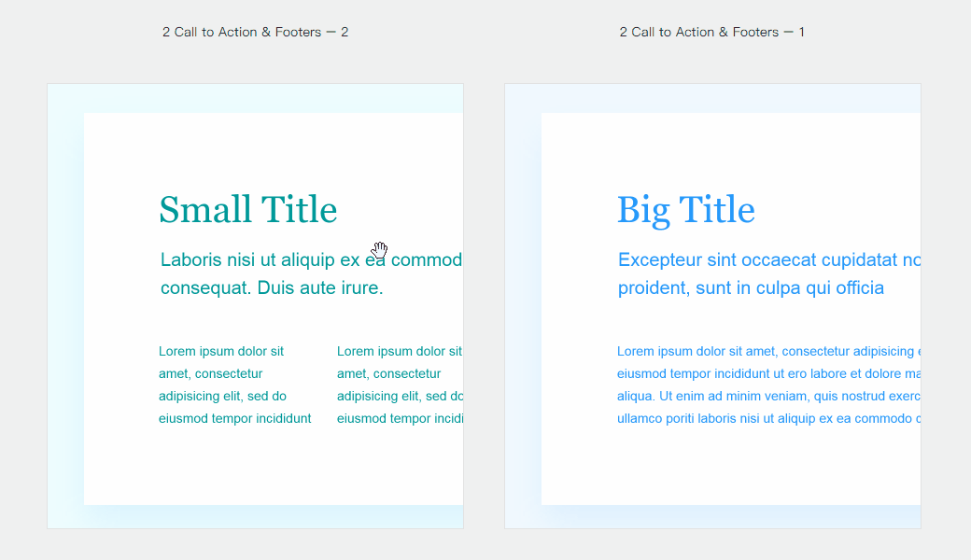Click "aliqua. Ut enim ad minim veniam" line

tap(766, 397)
